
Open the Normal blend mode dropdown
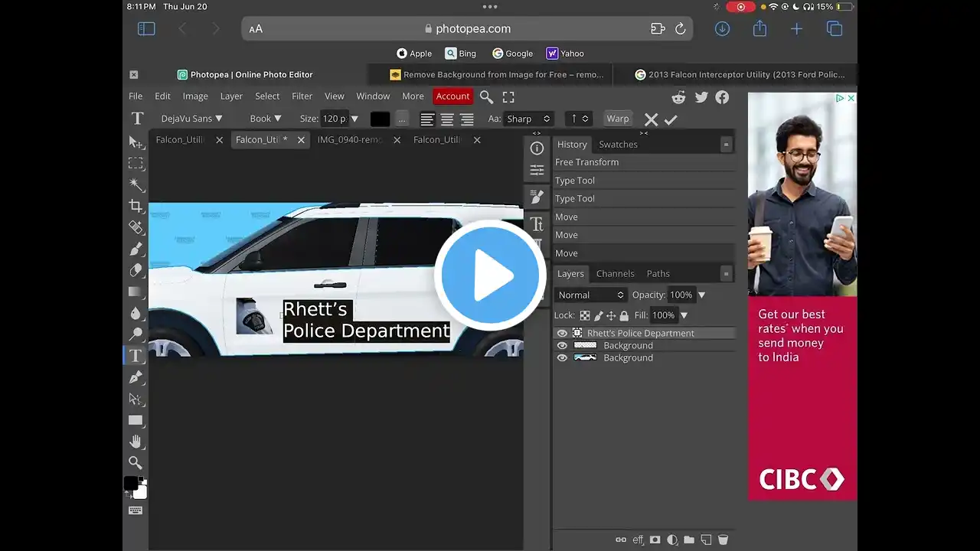[591, 295]
